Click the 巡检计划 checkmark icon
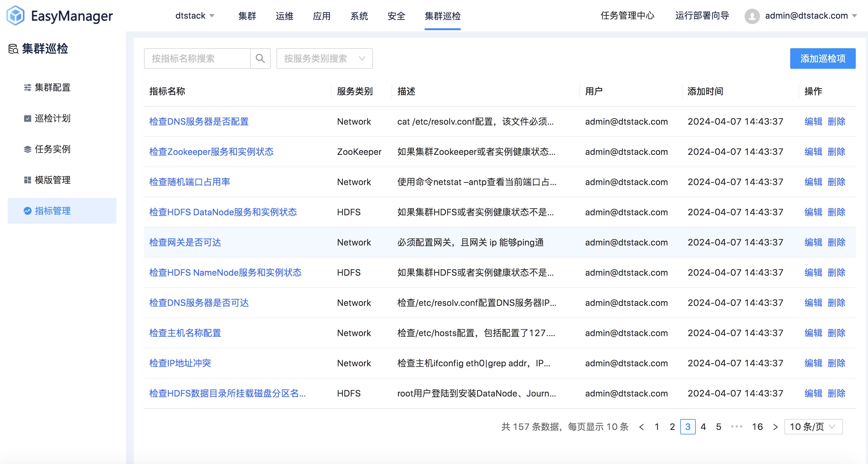The image size is (868, 464). click(x=28, y=118)
